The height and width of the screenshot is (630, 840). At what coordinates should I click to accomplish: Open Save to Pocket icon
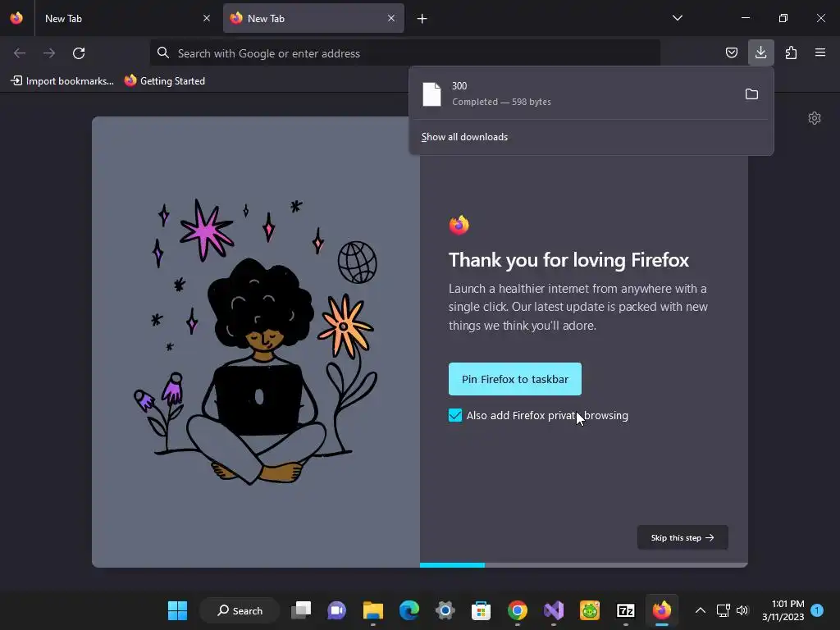[x=731, y=52]
